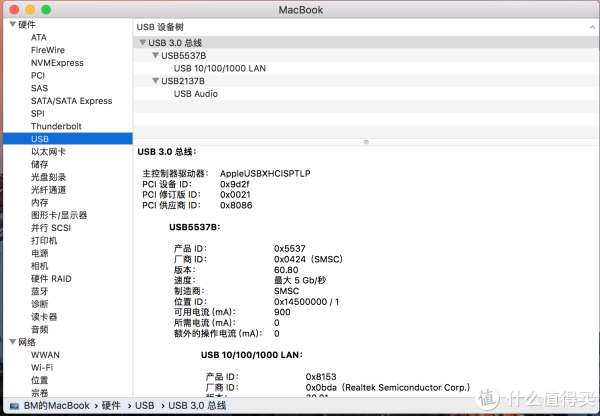Select SAS in the sidebar
Screen dimensions: 600x416
pyautogui.click(x=39, y=88)
